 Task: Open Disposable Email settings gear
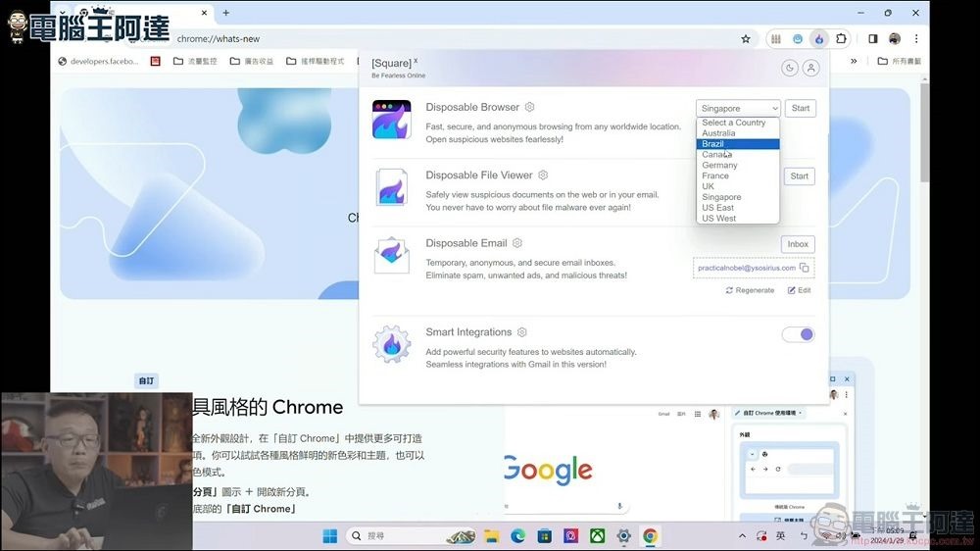coord(517,243)
